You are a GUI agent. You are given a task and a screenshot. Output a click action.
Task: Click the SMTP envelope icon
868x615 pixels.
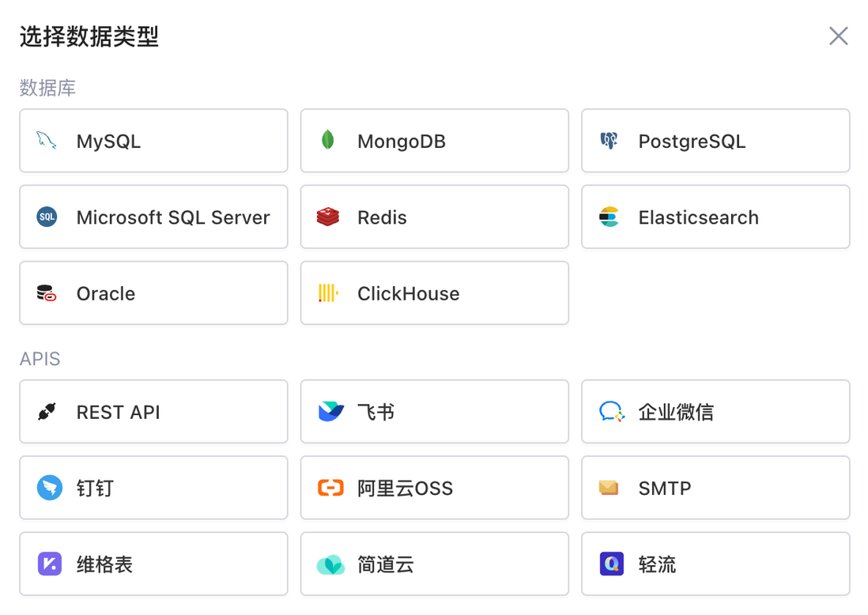(x=609, y=488)
